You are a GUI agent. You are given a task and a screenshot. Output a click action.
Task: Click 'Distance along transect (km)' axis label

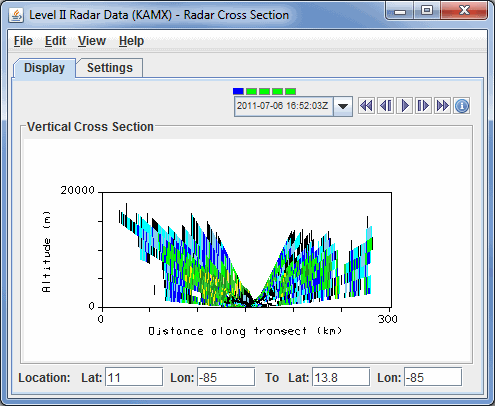click(245, 331)
